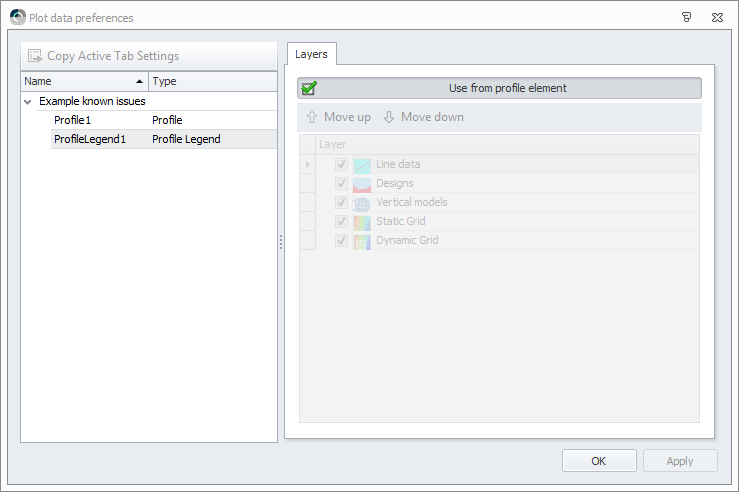The width and height of the screenshot is (739, 492).
Task: Click the Move up arrow icon
Action: (x=312, y=117)
